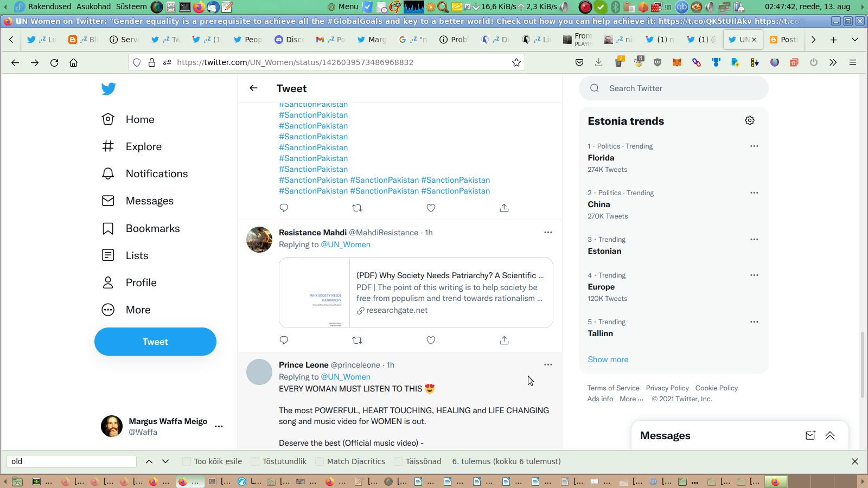This screenshot has height=488, width=868.
Task: Toggle 'Match Diacritics' checkbox
Action: pos(320,461)
